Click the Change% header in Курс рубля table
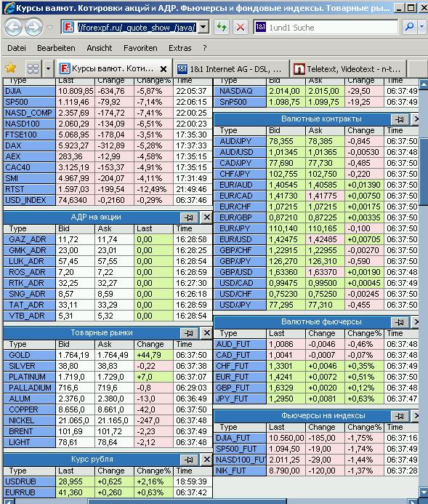 click(x=153, y=471)
